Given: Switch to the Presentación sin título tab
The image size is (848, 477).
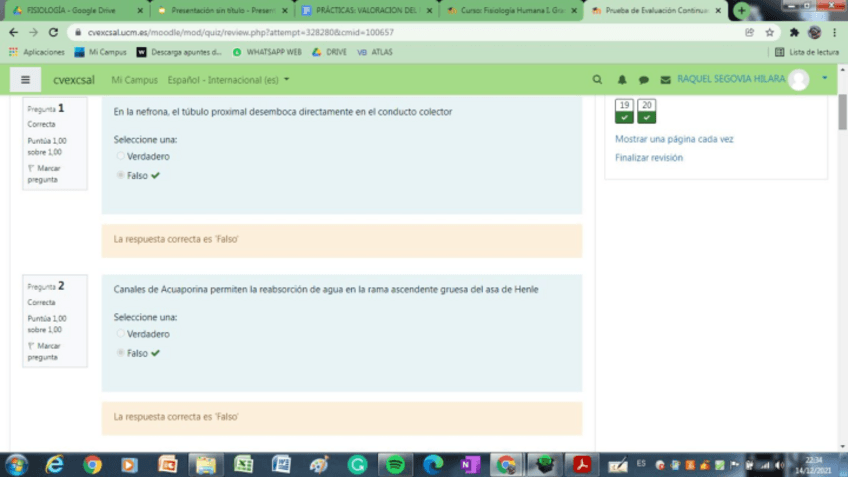Looking at the screenshot, I should pos(222,10).
